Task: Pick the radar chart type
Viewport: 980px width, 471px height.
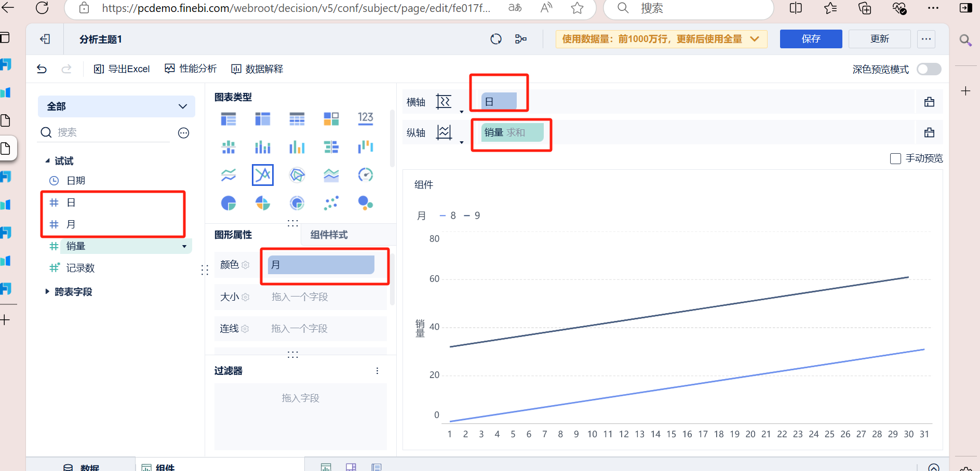Action: click(x=297, y=175)
